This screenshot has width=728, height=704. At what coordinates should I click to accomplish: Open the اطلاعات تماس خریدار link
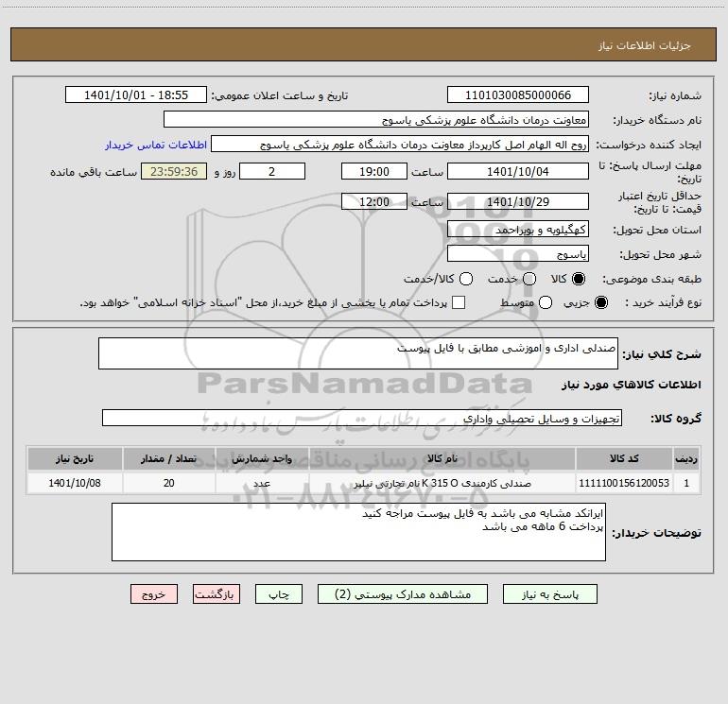[156, 145]
